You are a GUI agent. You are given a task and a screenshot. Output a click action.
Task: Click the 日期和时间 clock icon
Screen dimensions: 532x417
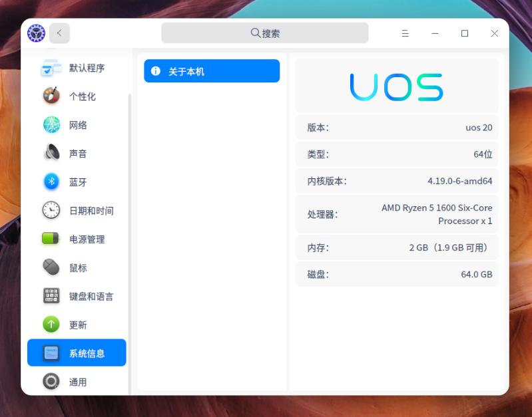51,211
